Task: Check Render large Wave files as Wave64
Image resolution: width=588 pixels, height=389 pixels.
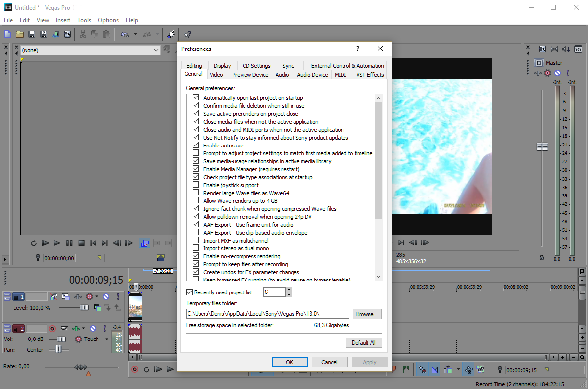Action: (196, 193)
